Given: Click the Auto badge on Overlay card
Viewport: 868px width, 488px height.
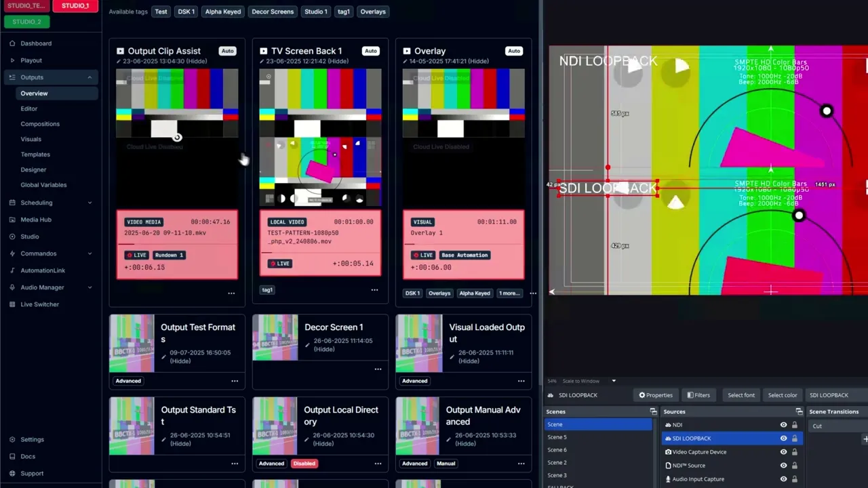Looking at the screenshot, I should click(514, 51).
